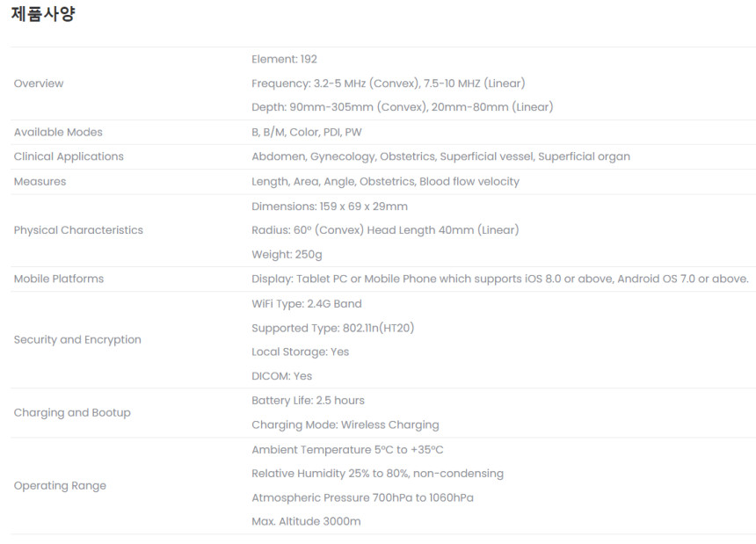The height and width of the screenshot is (544, 756).
Task: Click the DICOM: Yes text
Action: tap(281, 376)
